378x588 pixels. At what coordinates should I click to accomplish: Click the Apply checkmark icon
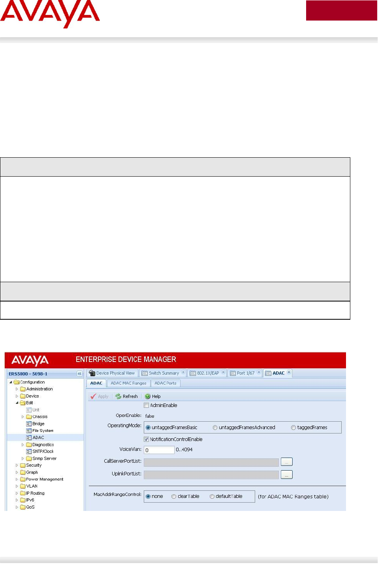tap(93, 396)
